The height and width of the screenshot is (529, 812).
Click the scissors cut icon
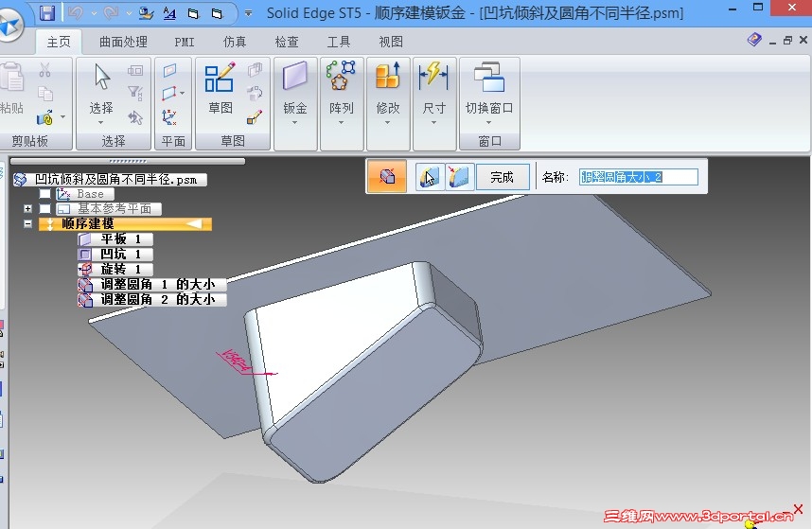[x=45, y=70]
